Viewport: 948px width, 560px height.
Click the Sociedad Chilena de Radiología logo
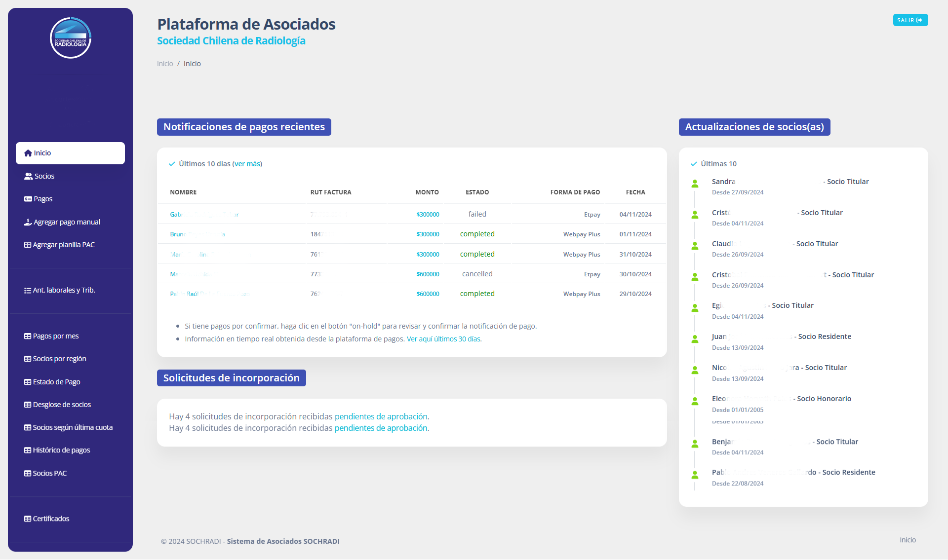[71, 38]
